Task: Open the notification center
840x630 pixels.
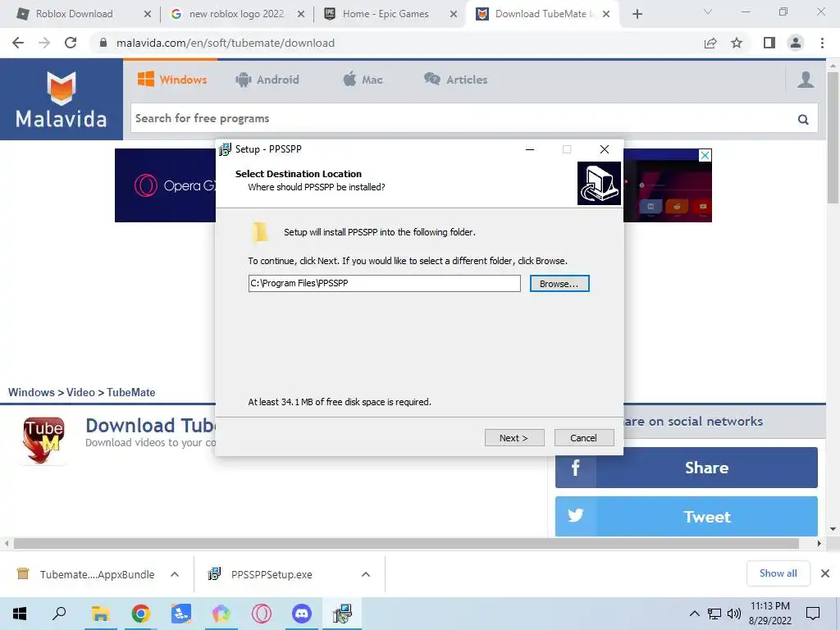Action: (813, 614)
